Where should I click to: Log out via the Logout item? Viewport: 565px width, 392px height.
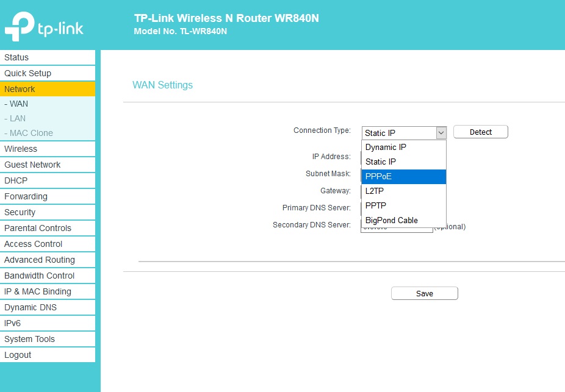click(48, 355)
